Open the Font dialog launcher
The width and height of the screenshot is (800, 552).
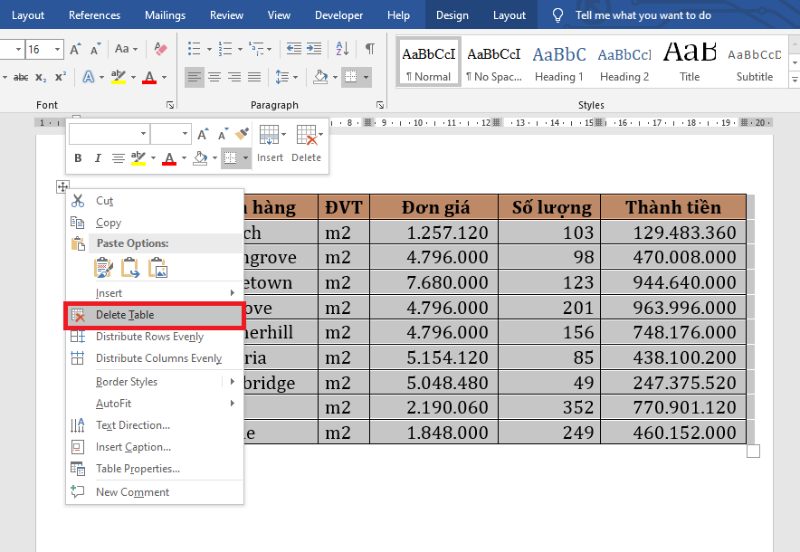(x=170, y=105)
